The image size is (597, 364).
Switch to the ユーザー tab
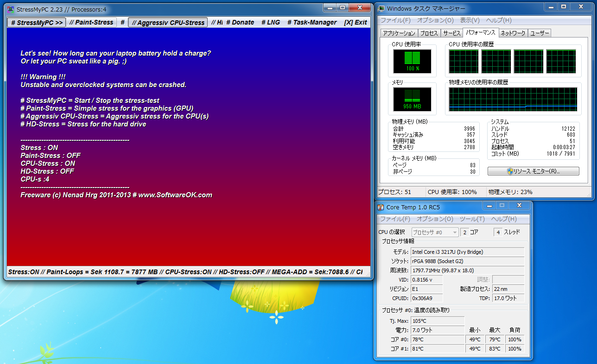pos(540,33)
